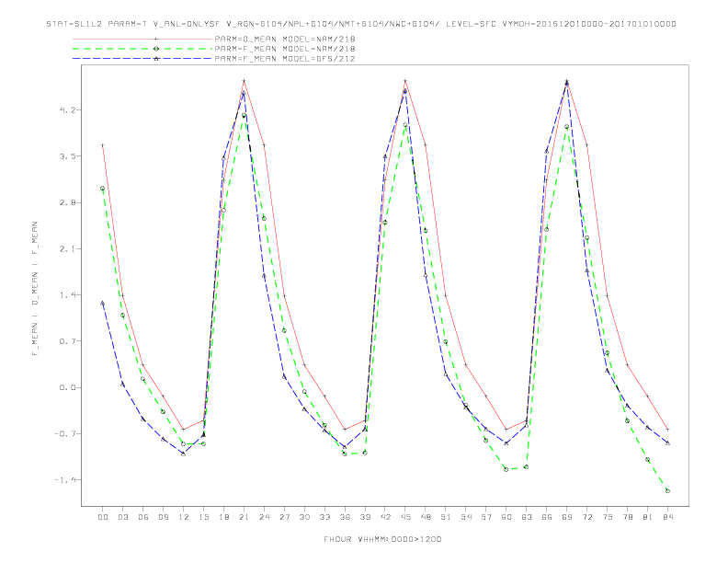
Task: Click x-axis tick label 30
Action: coord(304,517)
